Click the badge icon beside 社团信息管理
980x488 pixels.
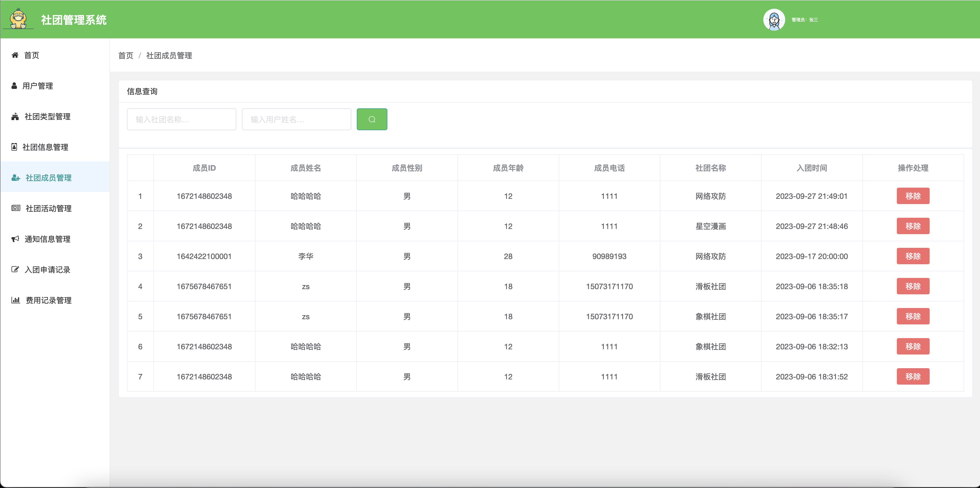[14, 147]
